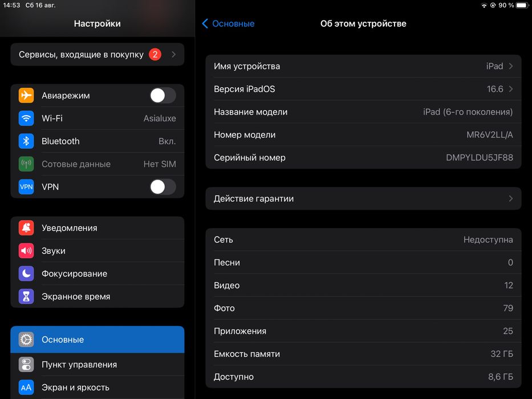
Task: Open Сервисы, входящие в покупку
Action: 98,54
